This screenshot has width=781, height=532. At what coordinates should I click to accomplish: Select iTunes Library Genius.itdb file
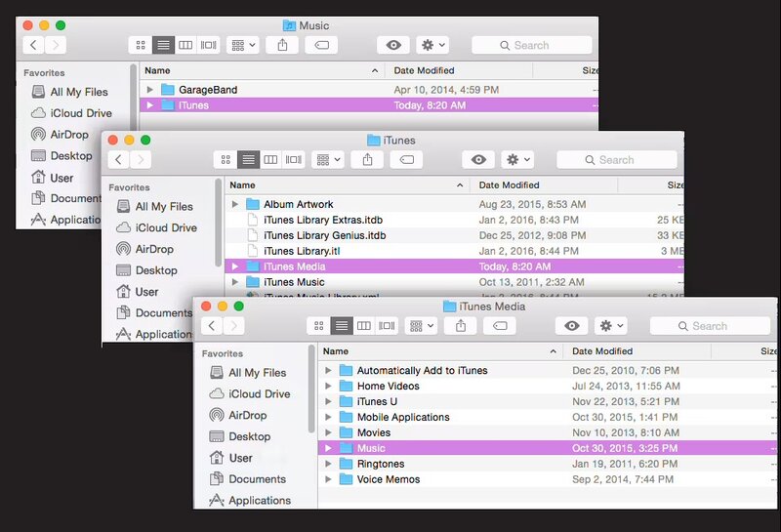click(x=454, y=235)
